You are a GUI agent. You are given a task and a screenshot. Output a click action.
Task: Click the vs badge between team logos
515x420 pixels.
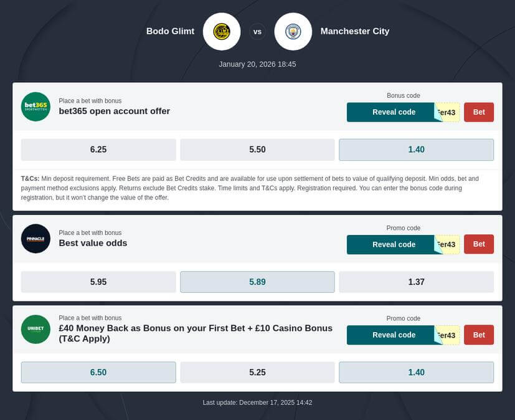tap(257, 31)
